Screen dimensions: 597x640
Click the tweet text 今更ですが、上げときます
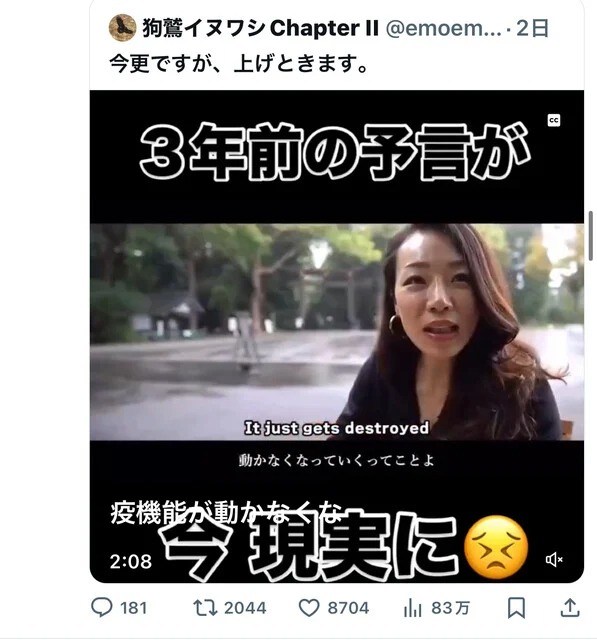[239, 64]
